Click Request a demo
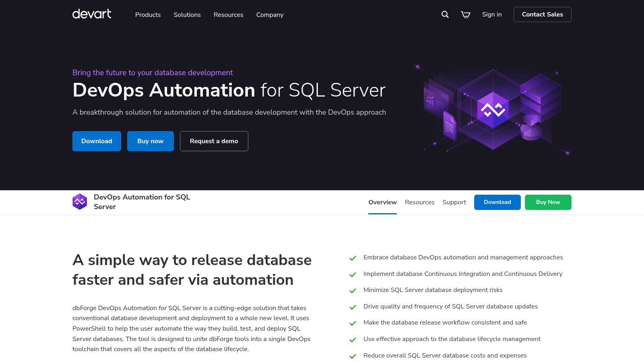Viewport: 644px width, 362px height. [214, 141]
